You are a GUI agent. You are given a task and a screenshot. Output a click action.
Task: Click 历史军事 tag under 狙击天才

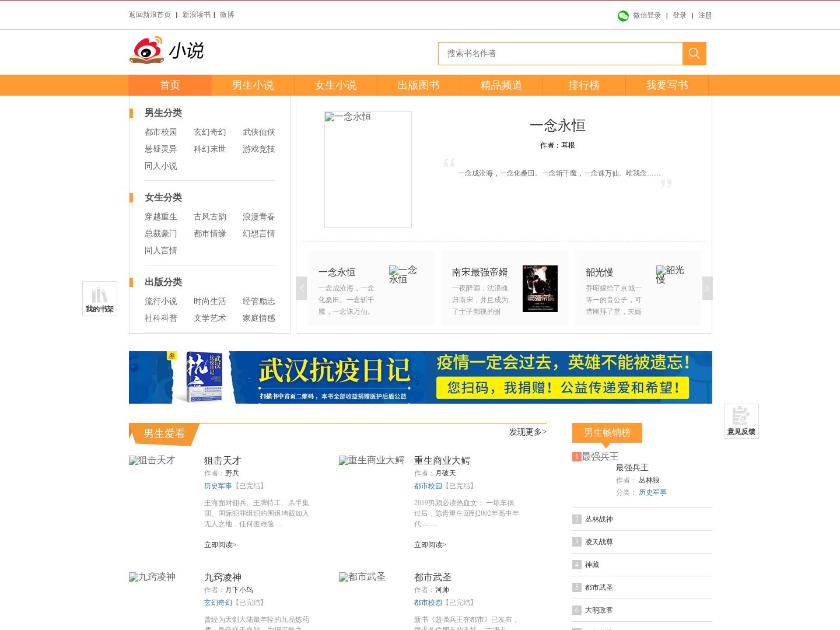pyautogui.click(x=218, y=486)
